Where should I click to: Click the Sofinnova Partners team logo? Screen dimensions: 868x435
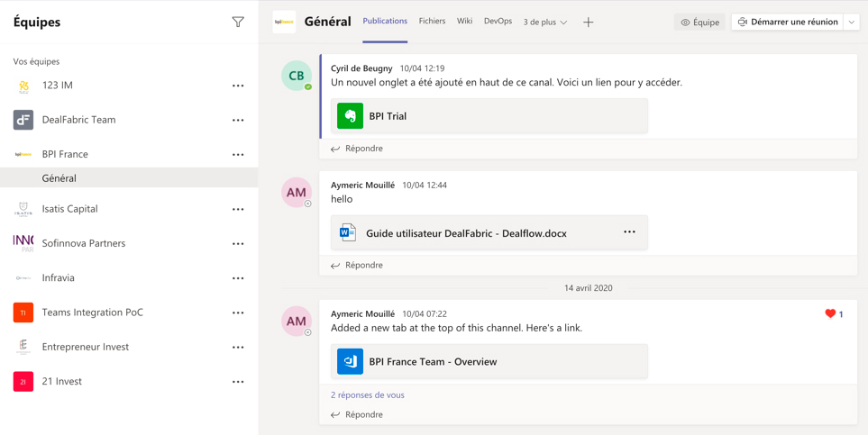click(x=23, y=243)
